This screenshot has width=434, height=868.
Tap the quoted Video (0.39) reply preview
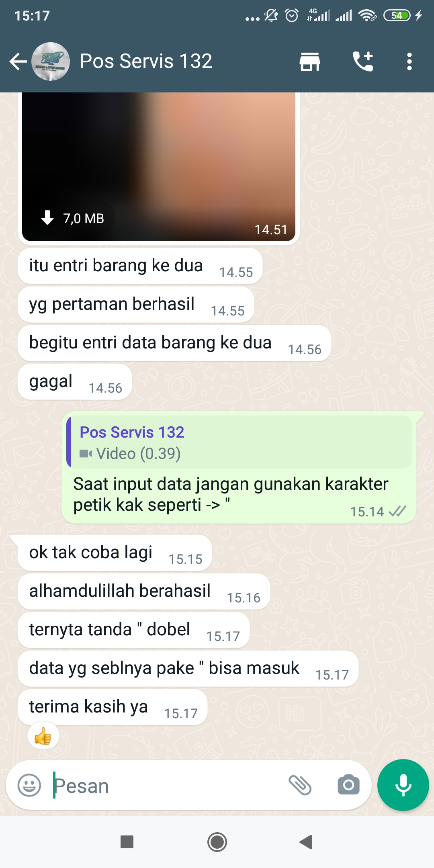(x=239, y=442)
